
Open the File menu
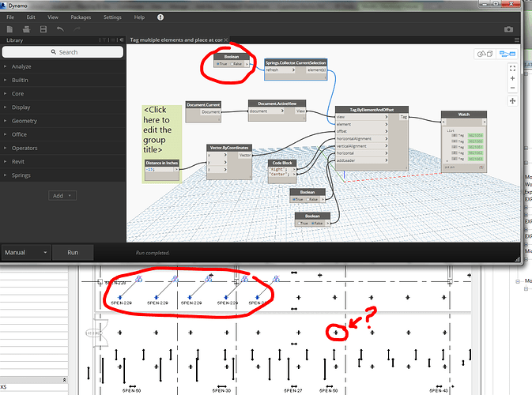coord(10,17)
